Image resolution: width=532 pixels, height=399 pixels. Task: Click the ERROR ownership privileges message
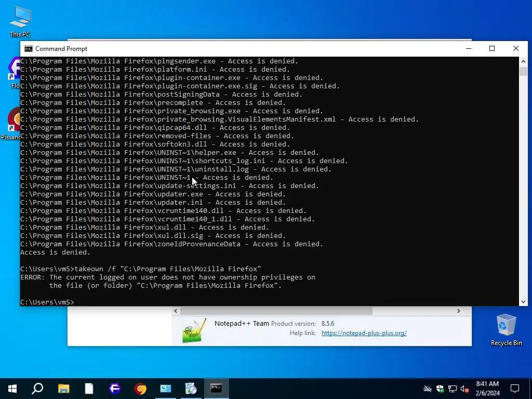point(168,282)
